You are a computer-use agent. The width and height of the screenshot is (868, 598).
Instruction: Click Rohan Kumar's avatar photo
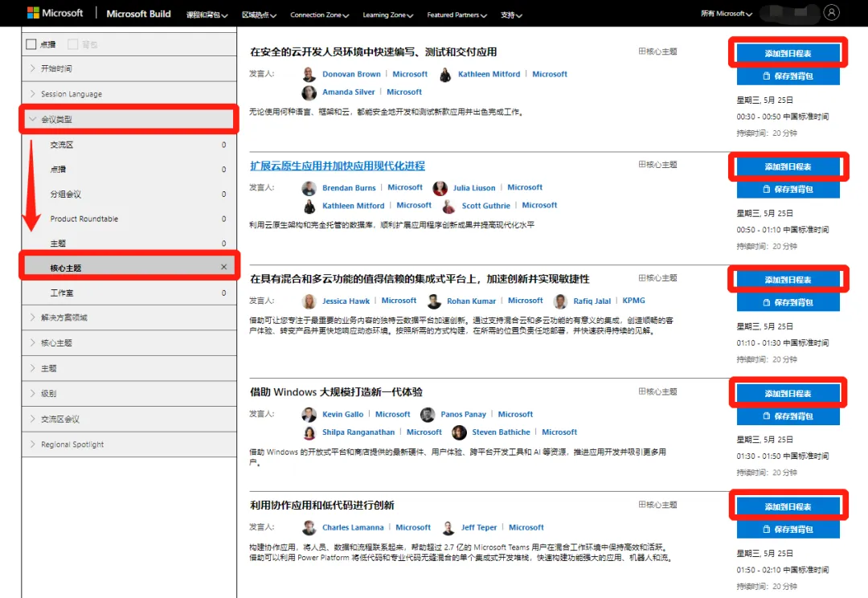click(435, 301)
